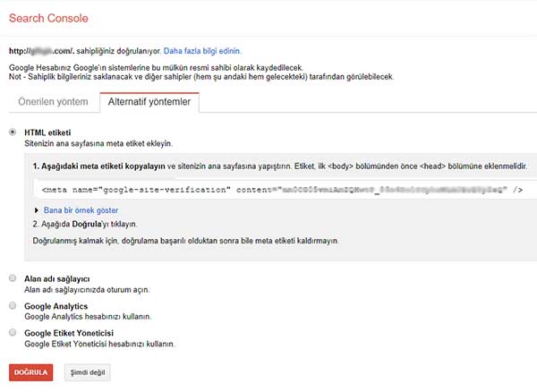
Task: Choose 'Google Analytics' radio option
Action: tap(13, 305)
